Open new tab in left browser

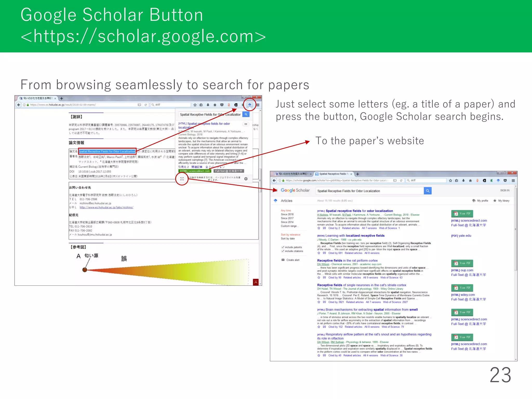pyautogui.click(x=62, y=98)
